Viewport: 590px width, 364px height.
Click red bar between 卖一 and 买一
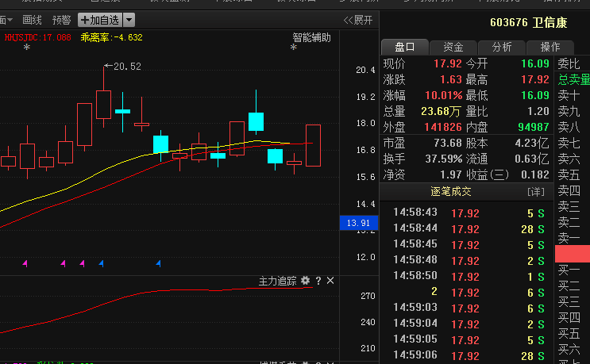pos(573,254)
